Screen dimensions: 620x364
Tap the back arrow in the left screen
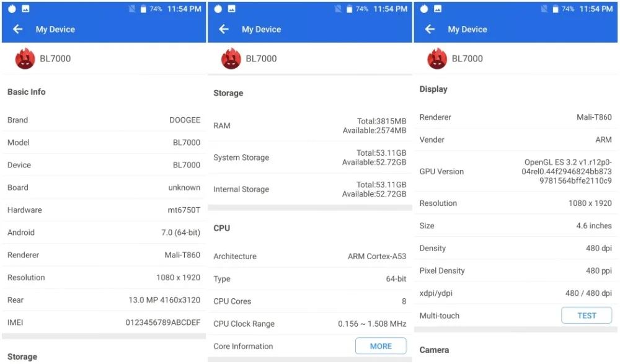coord(17,29)
